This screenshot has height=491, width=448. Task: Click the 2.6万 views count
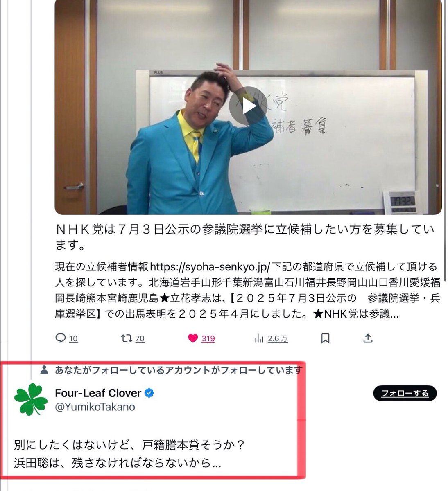[278, 339]
